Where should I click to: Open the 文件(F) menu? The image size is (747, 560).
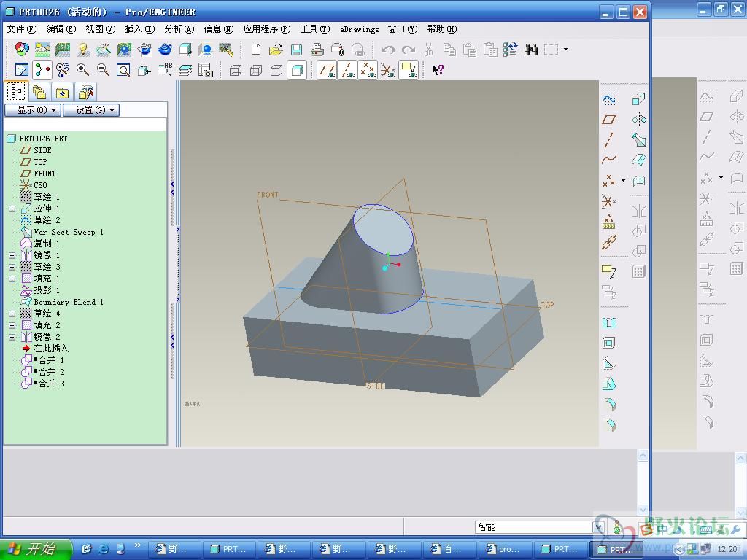(21, 29)
